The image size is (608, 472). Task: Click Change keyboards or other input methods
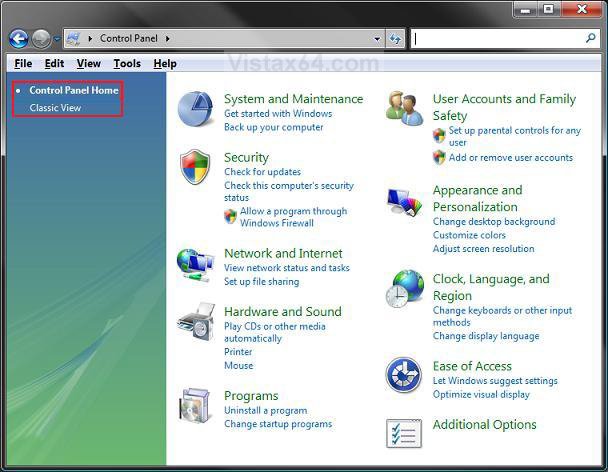click(502, 316)
